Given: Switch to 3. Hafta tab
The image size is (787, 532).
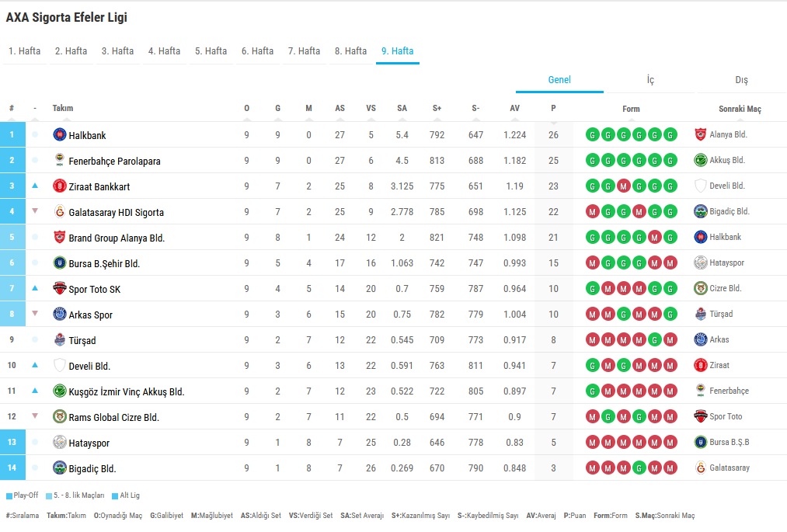Looking at the screenshot, I should pyautogui.click(x=117, y=51).
